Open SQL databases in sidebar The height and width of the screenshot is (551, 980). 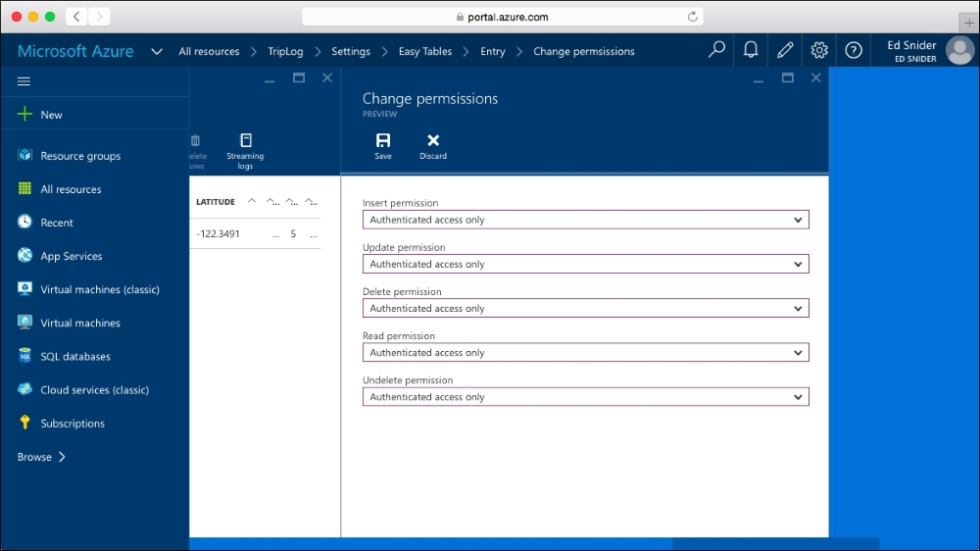[75, 357]
